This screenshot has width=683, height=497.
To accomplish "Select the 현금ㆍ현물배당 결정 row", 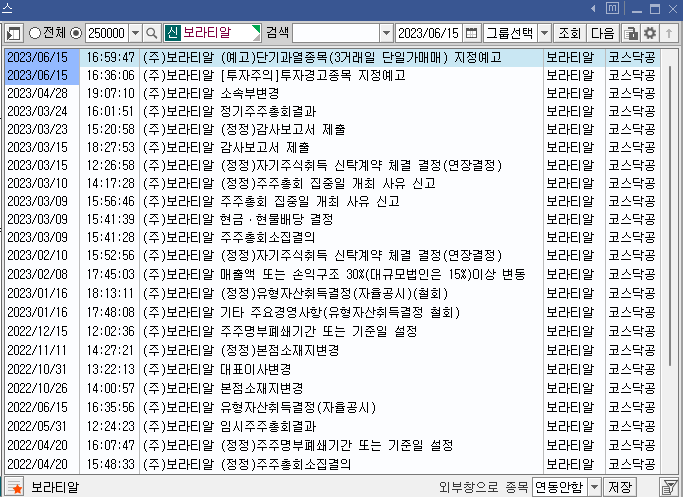I will [333, 219].
